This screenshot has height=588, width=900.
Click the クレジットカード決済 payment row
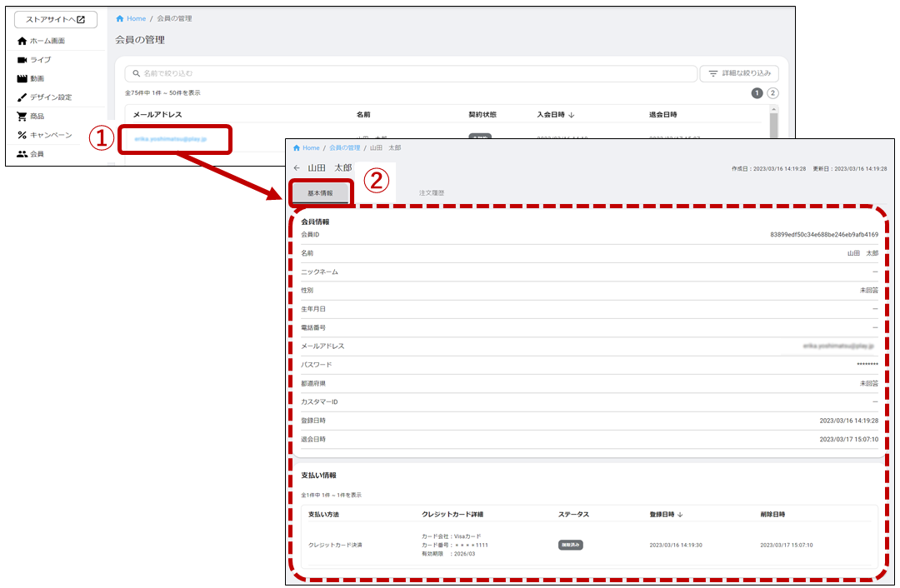point(589,545)
